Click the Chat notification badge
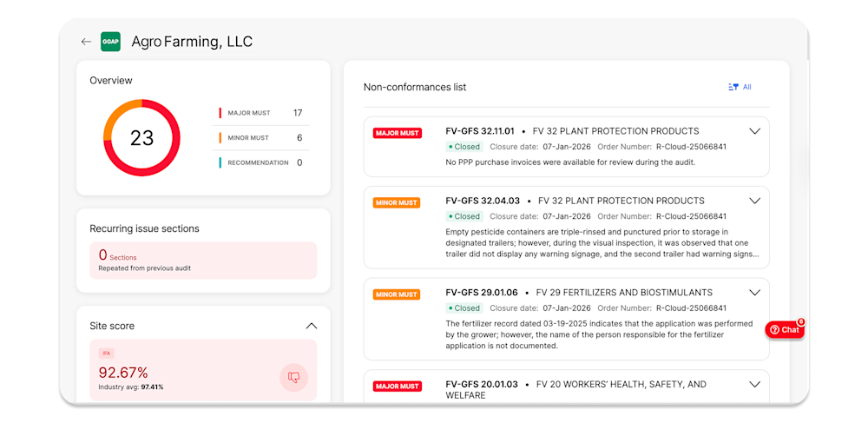Screen dimensions: 868x423 point(800,321)
